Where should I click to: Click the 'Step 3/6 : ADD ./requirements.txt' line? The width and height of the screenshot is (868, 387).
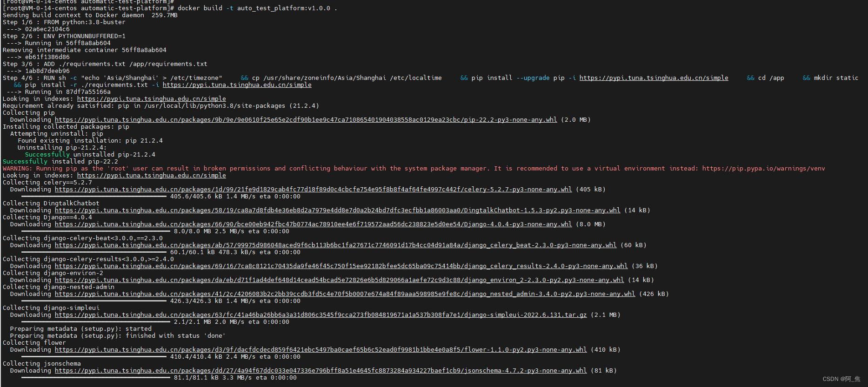click(x=105, y=64)
